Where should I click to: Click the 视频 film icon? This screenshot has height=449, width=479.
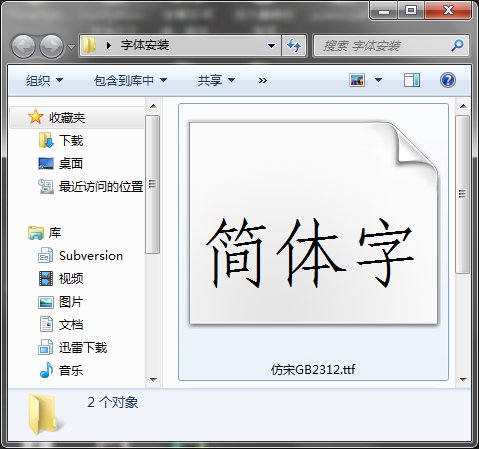[46, 279]
